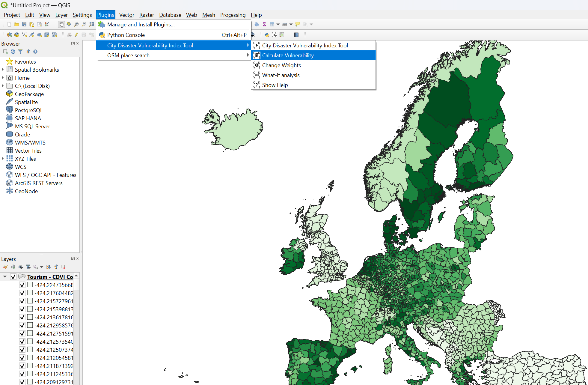Save project with floppy disk icon
588x385 pixels.
coord(24,24)
